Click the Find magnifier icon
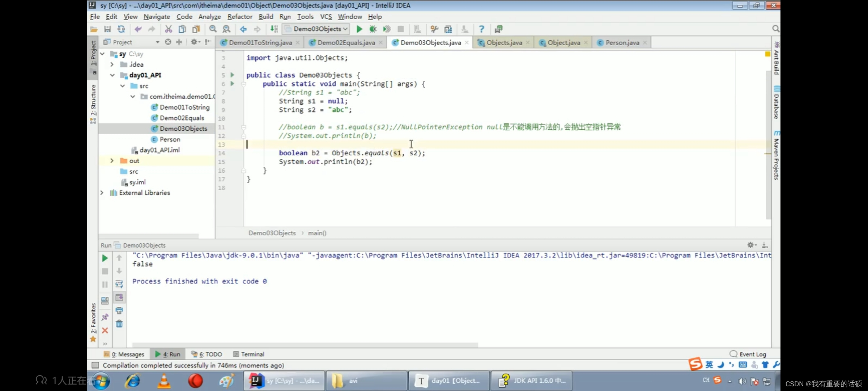 pyautogui.click(x=213, y=29)
